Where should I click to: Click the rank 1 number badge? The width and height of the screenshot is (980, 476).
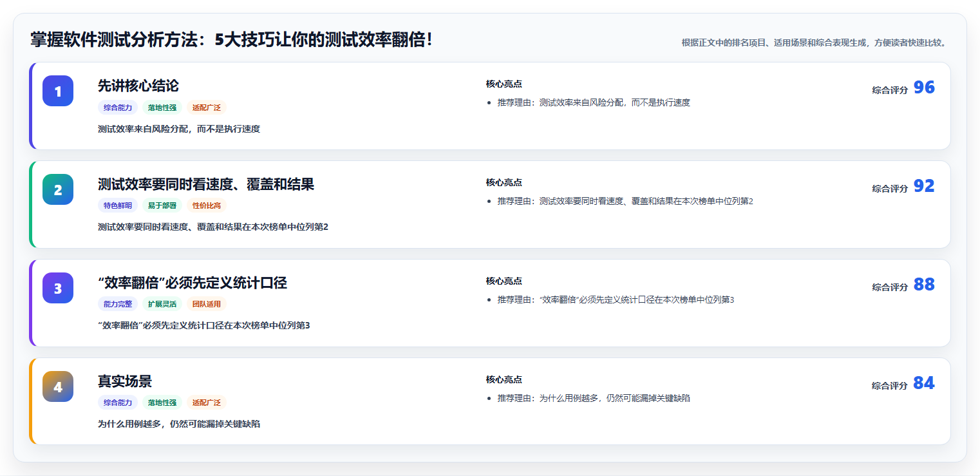(x=58, y=91)
